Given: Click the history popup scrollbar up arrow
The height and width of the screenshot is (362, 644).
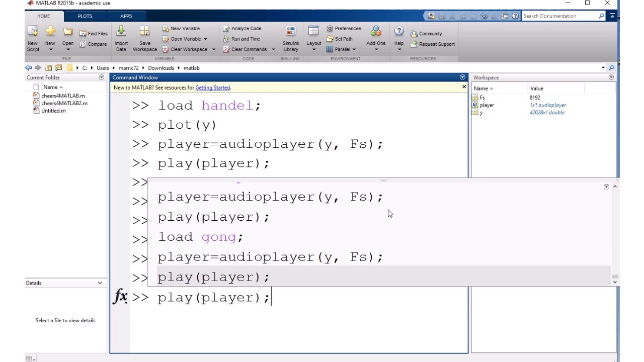Looking at the screenshot, I should pos(615,187).
